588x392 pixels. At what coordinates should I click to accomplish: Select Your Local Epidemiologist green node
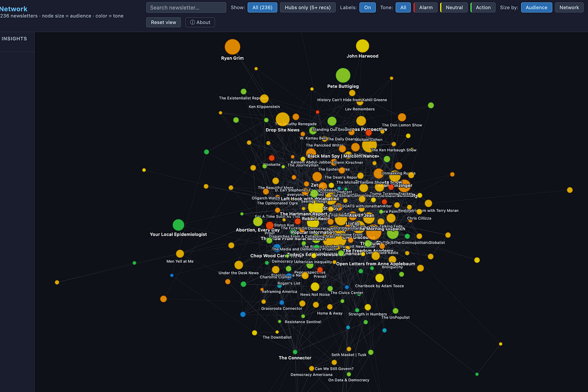[178, 225]
